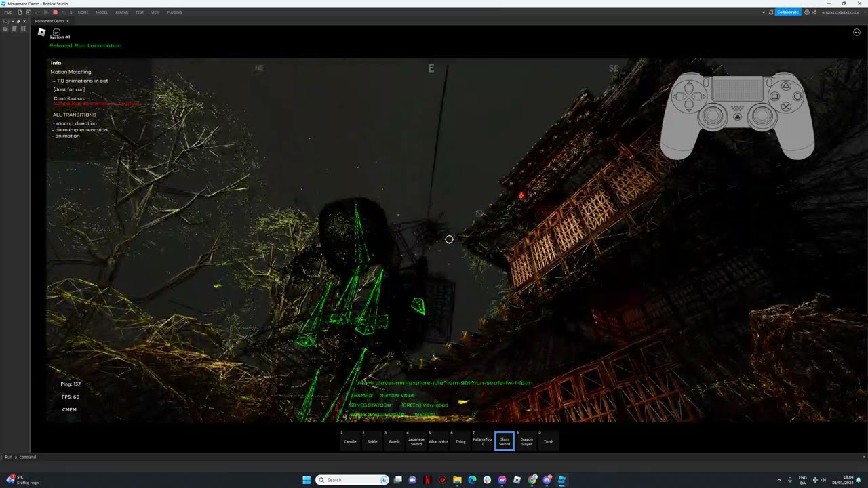Open the Roblox menu icon in viewport

coord(41,32)
